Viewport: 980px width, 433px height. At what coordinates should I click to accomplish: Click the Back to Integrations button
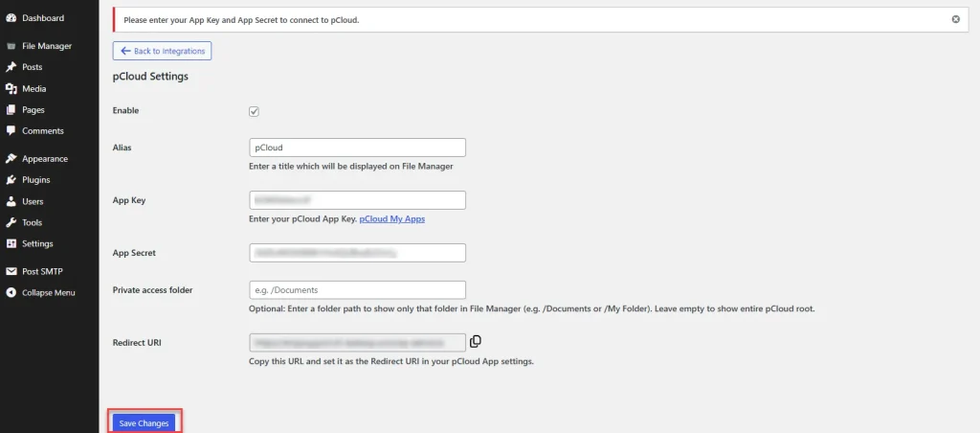click(162, 51)
